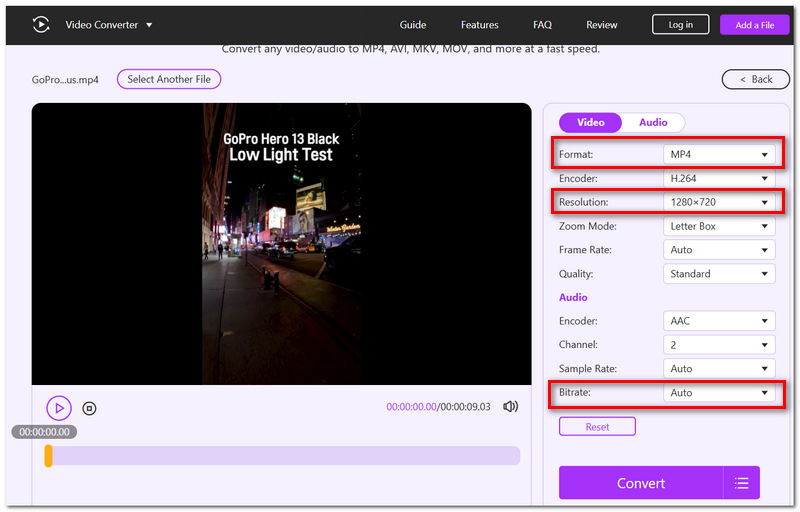Go back using the Back button
This screenshot has height=512, width=800.
756,79
